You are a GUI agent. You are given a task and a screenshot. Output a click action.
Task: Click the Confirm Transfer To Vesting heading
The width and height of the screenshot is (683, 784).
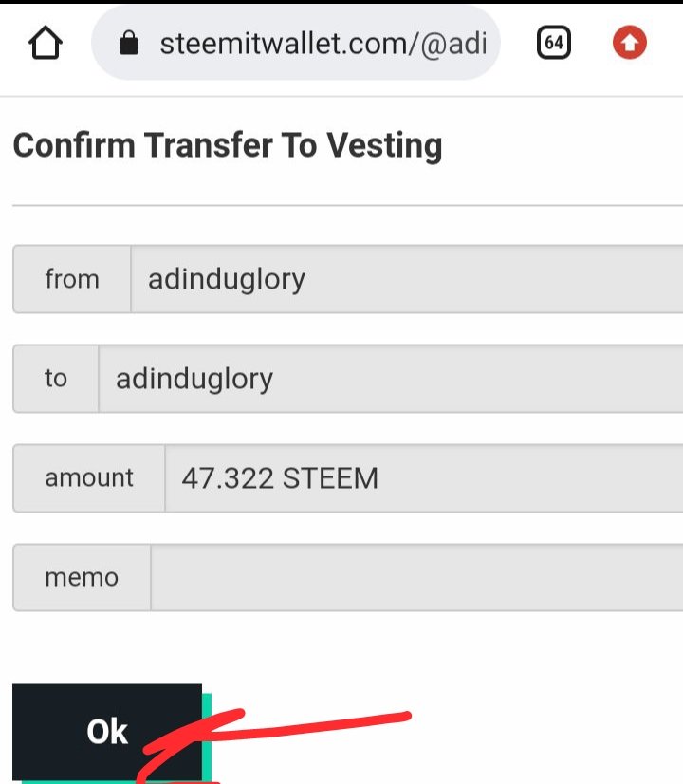228,145
